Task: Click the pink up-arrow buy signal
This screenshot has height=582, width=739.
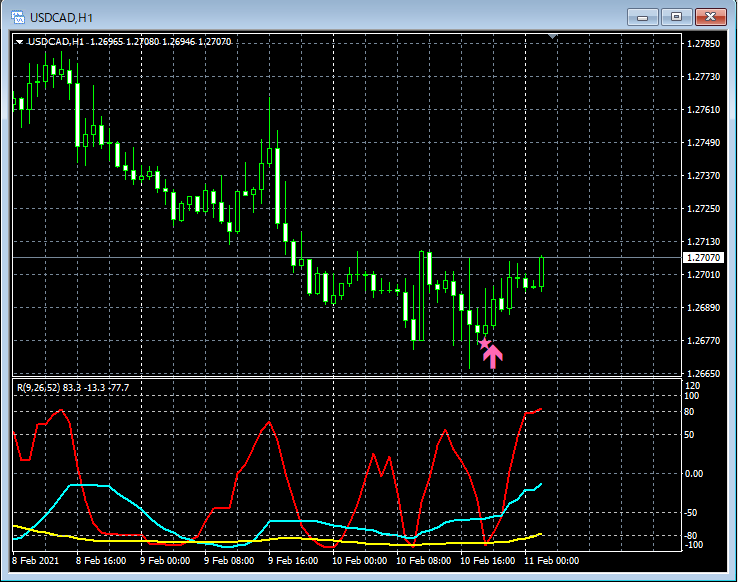Action: (x=493, y=357)
